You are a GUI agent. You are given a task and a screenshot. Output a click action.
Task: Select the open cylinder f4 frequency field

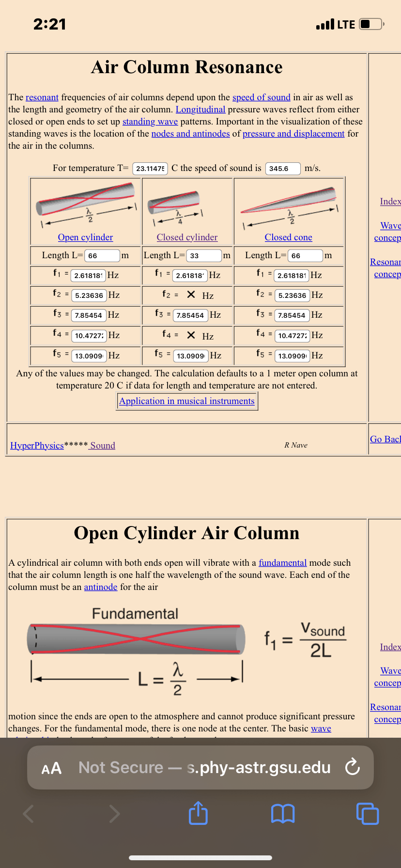[x=89, y=336]
